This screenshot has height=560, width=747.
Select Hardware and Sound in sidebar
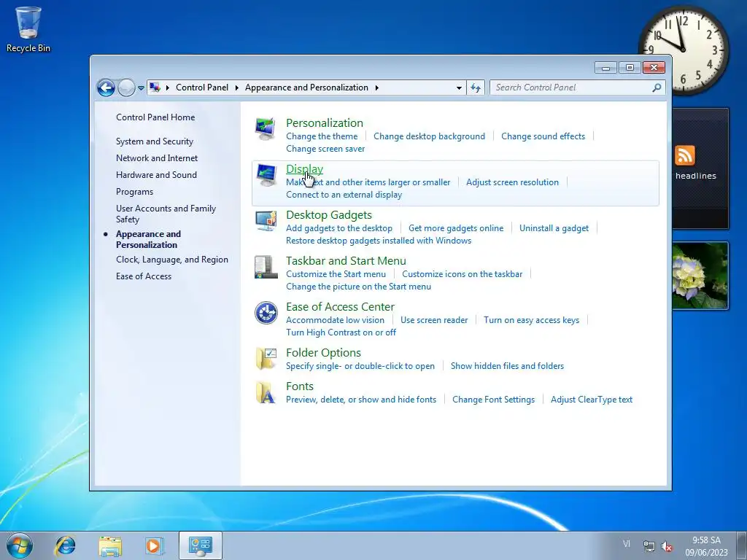point(156,175)
